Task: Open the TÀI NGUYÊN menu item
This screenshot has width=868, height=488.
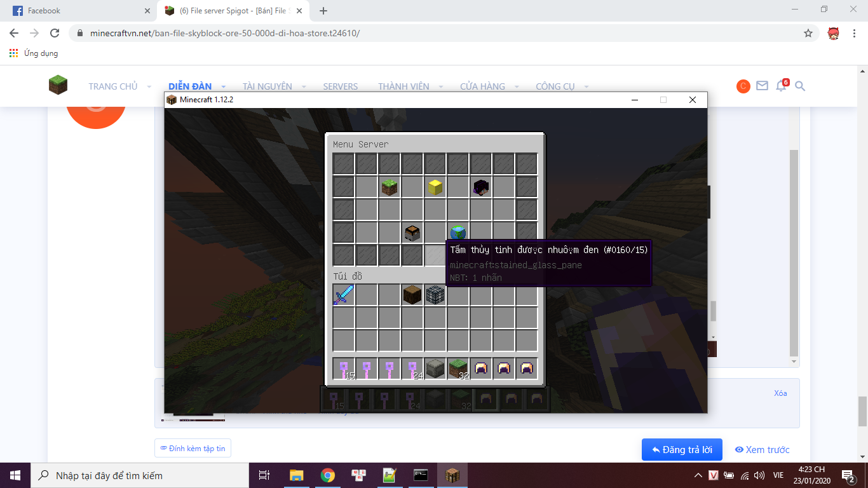Action: [268, 86]
